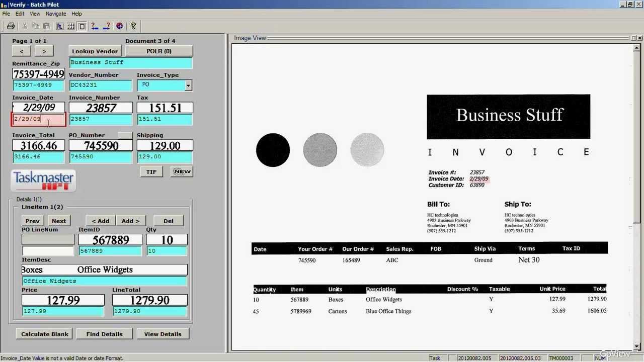This screenshot has height=362, width=644.
Task: Click the Remittance_Zip input field
Action: pos(39,85)
